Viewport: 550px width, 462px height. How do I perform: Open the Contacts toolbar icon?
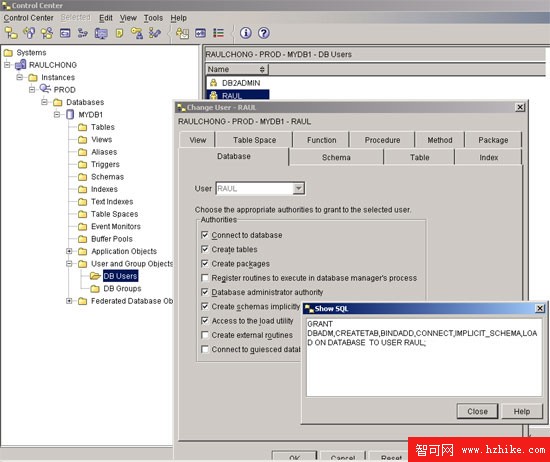click(x=182, y=33)
